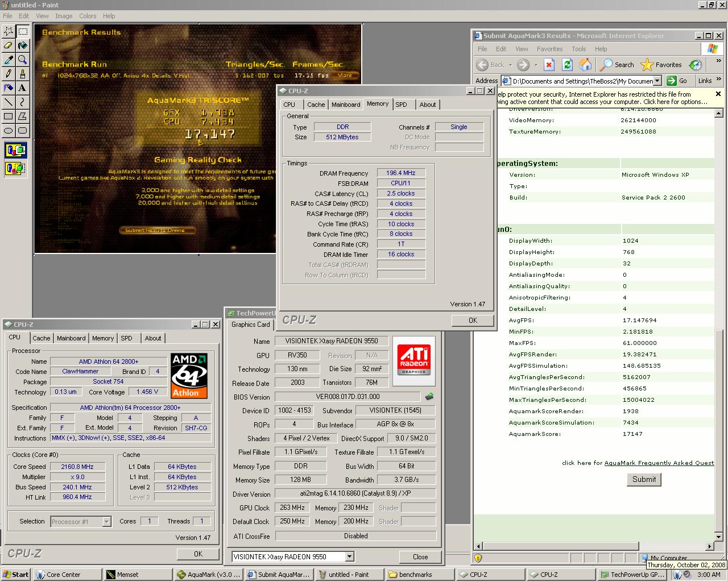The width and height of the screenshot is (728, 582).
Task: Choose the Fill With Color bucket tool
Action: 23,45
